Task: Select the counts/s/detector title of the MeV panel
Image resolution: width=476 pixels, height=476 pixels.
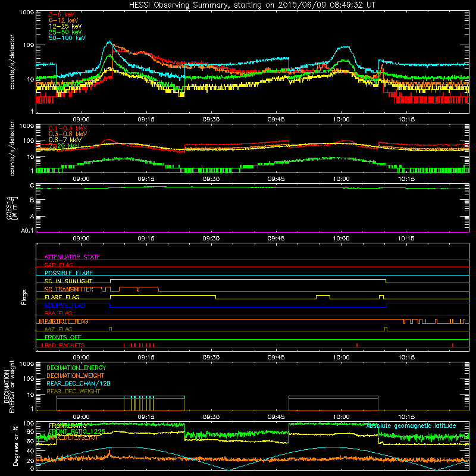Action: point(12,148)
